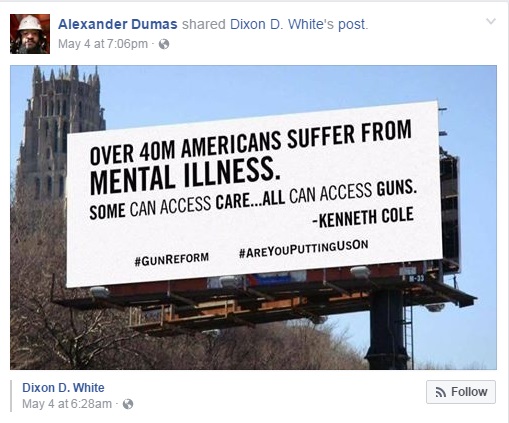Click the RSS feed icon in the Follow button
Screen dimensions: 509x423
coord(441,393)
